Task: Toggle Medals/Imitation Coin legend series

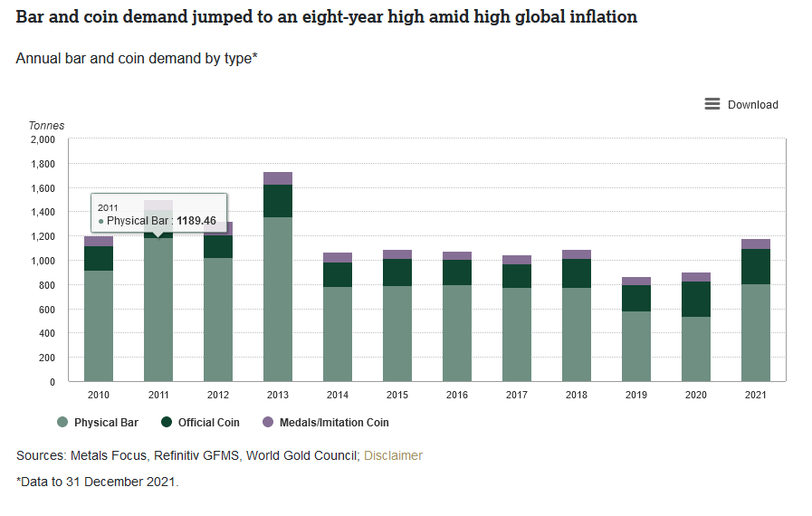Action: coord(333,423)
